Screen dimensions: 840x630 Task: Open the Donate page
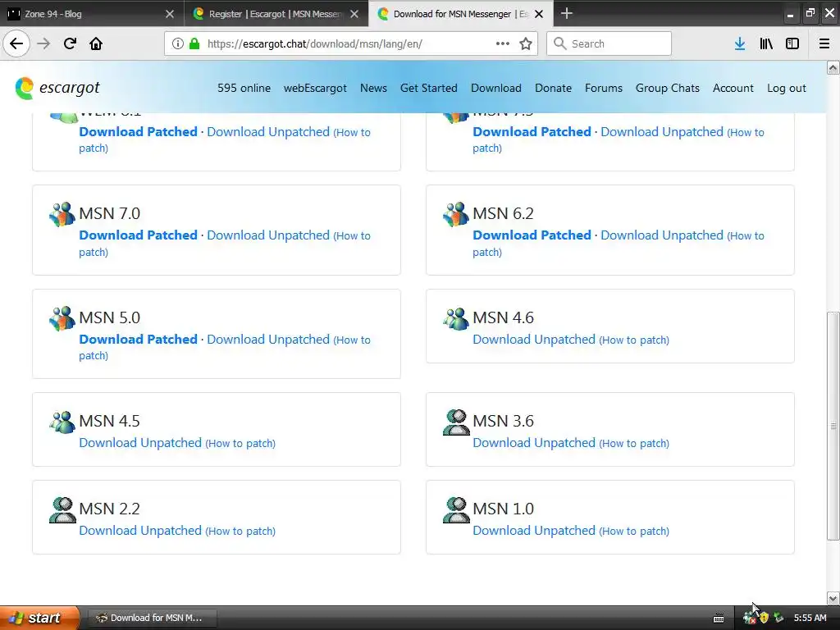(x=553, y=88)
